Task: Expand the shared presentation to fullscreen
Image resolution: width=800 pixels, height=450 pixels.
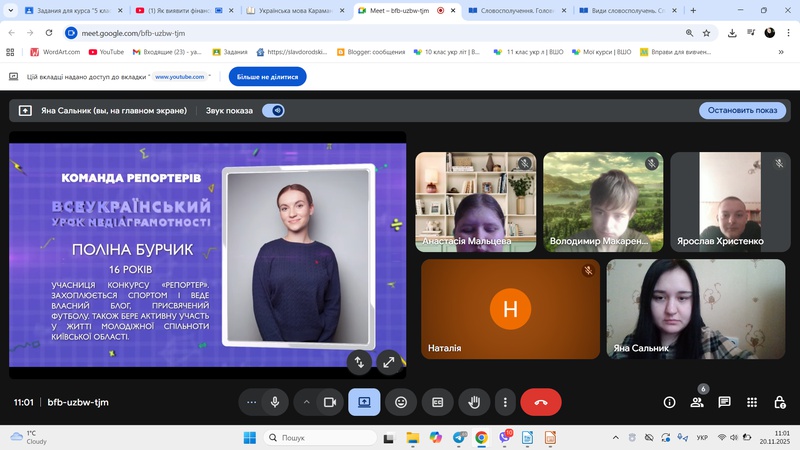Action: coord(388,362)
